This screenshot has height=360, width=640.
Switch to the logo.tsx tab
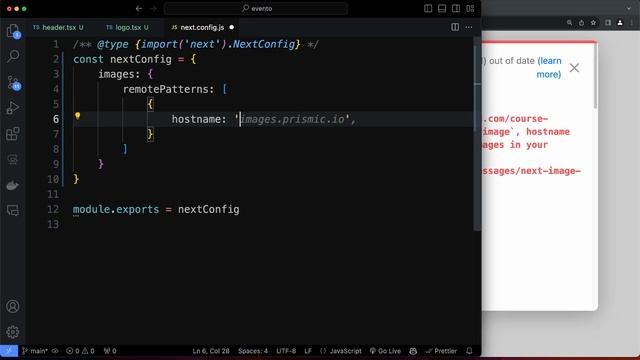coord(128,27)
